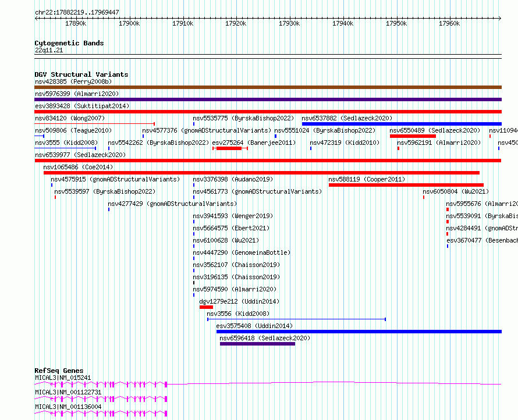Click esv3575408 (Uddin2014) label

(x=254, y=326)
